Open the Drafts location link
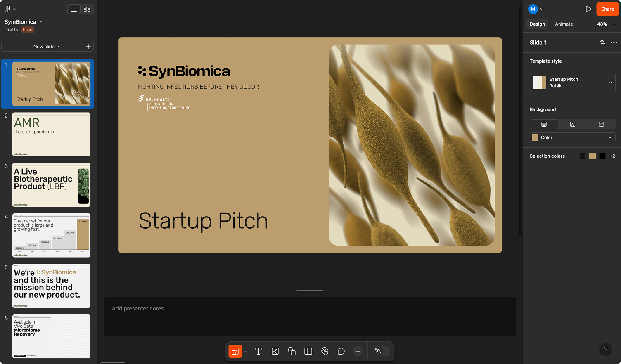621x364 pixels. pyautogui.click(x=11, y=30)
